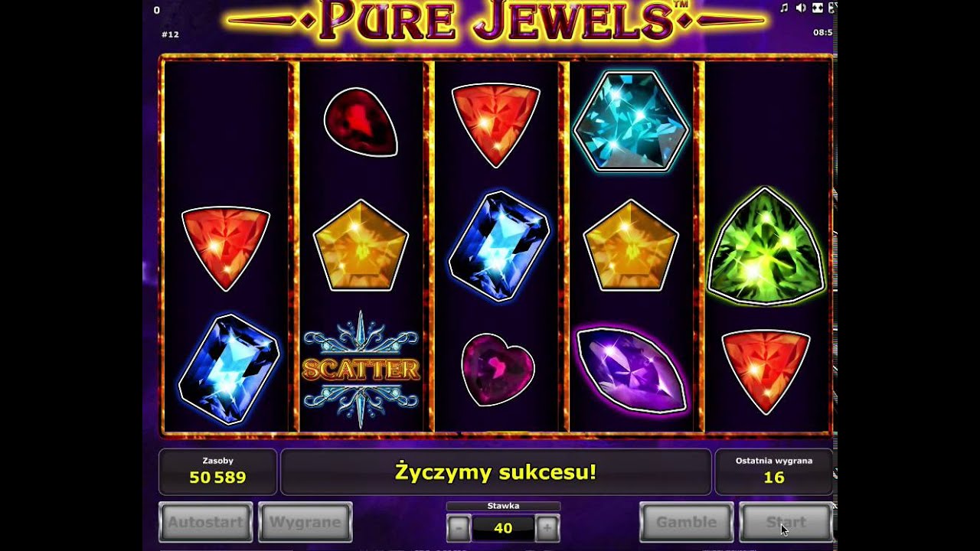
Task: Click the pink heart gem symbol
Action: pyautogui.click(x=497, y=370)
